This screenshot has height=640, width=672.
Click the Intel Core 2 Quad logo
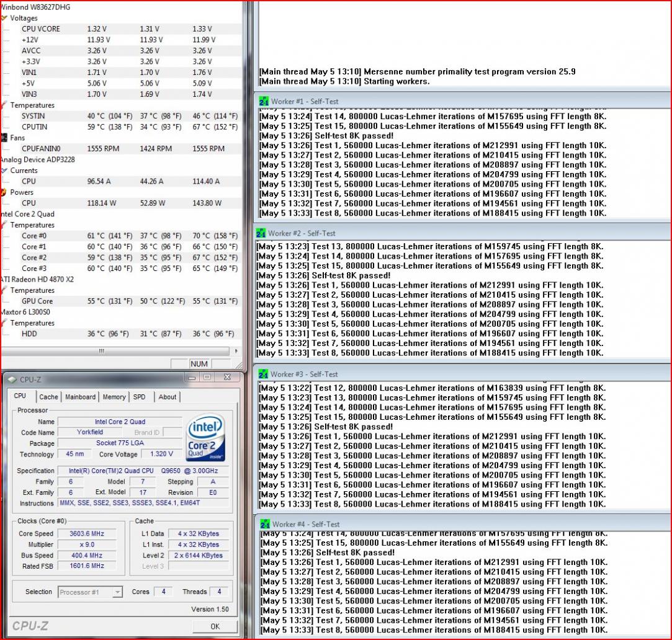click(206, 437)
